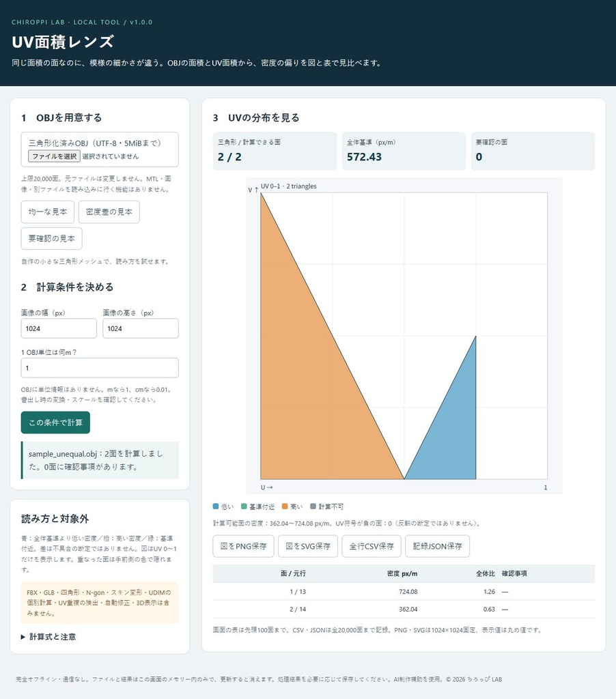Focus the 画像の幅 (px) input field
Screen dimensions: 616x699
59,328
